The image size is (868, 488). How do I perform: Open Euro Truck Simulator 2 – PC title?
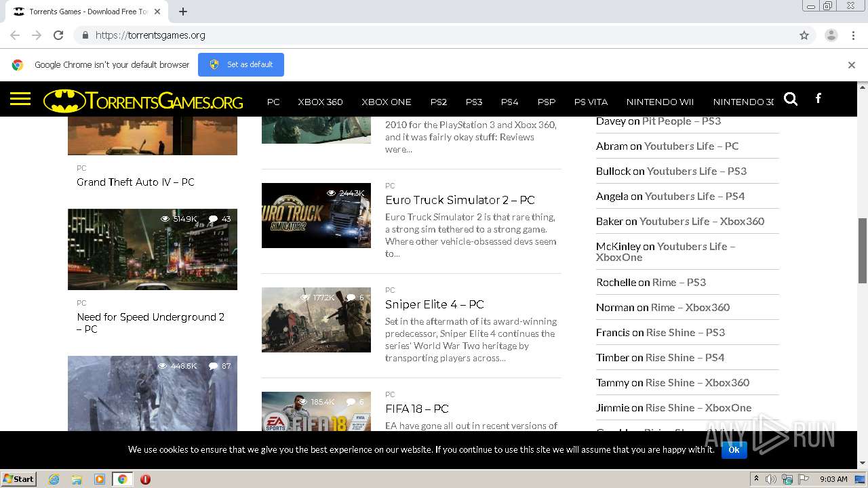click(x=460, y=200)
